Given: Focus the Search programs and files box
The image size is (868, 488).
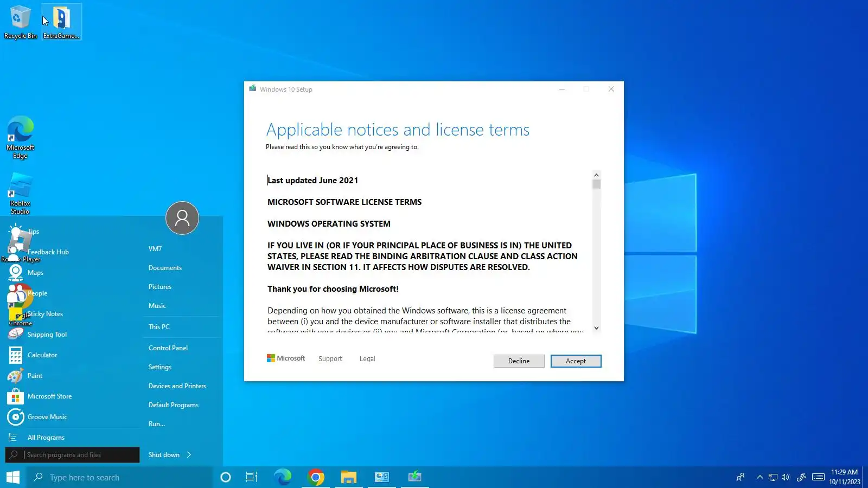Looking at the screenshot, I should [72, 455].
